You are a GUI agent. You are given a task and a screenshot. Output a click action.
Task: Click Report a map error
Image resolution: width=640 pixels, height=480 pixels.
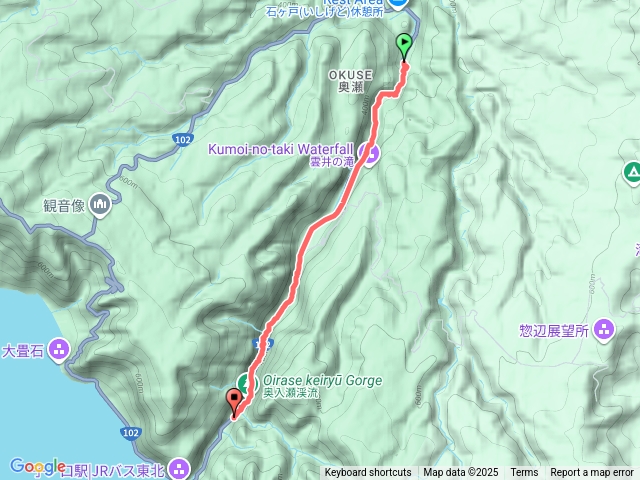click(591, 473)
